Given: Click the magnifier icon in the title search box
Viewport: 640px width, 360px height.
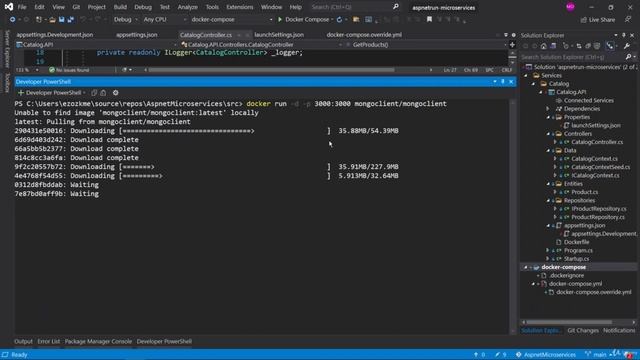Looking at the screenshot, I should coord(396,7).
